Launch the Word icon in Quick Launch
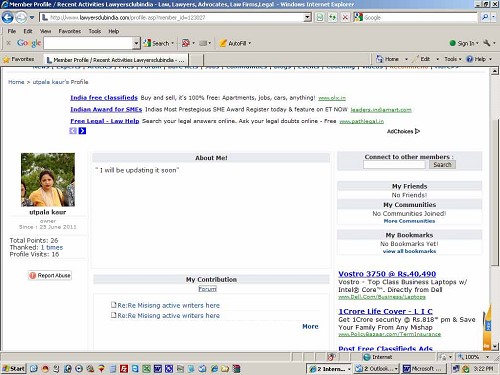Image resolution: width=500 pixels, height=375 pixels. [x=158, y=369]
